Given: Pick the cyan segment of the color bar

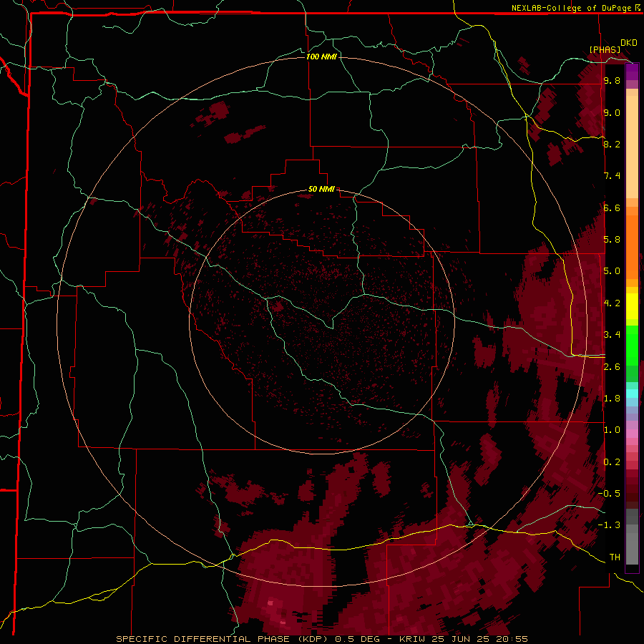Looking at the screenshot, I should (632, 393).
